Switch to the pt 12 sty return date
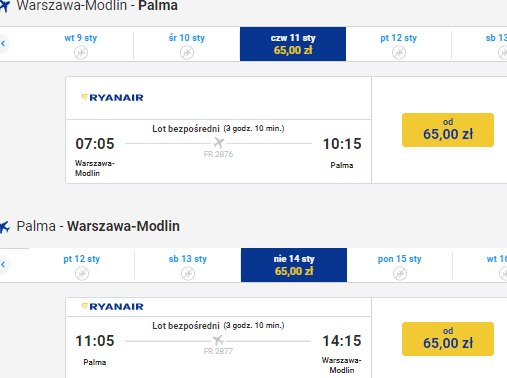Screen dimensions: 507x378 82,265
